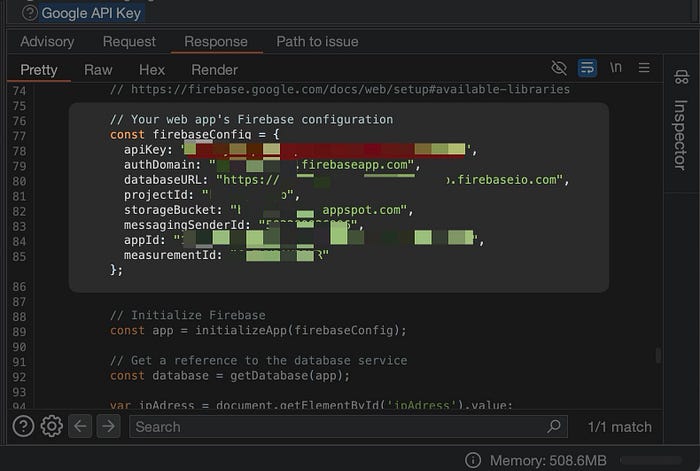
Task: Click line number 89
Action: point(19,332)
